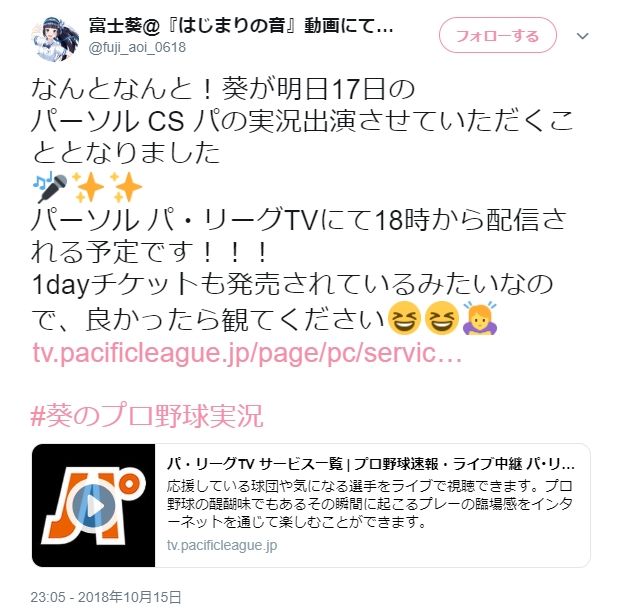The width and height of the screenshot is (618, 610).
Task: Click the second sparkles emoji
Action: point(126,187)
